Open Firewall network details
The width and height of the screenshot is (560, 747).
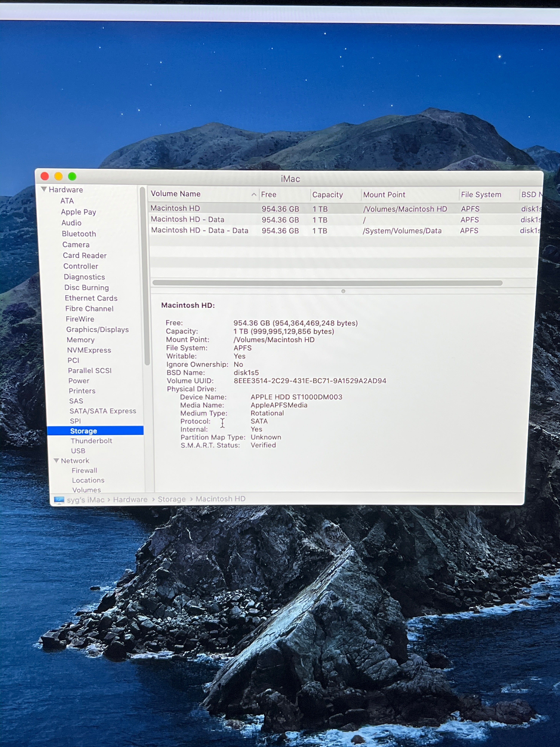(84, 470)
